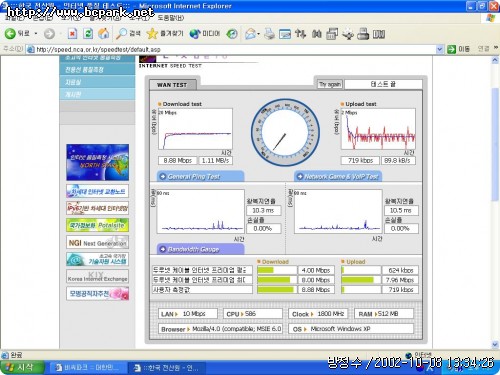Open the Network Game & VoIP Test section
500x375 pixels.
tap(338, 176)
